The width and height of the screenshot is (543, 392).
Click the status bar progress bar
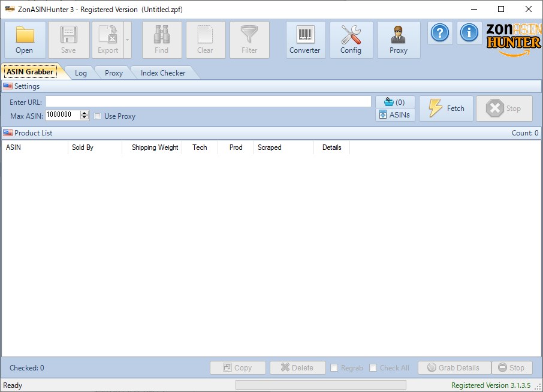[x=321, y=385]
